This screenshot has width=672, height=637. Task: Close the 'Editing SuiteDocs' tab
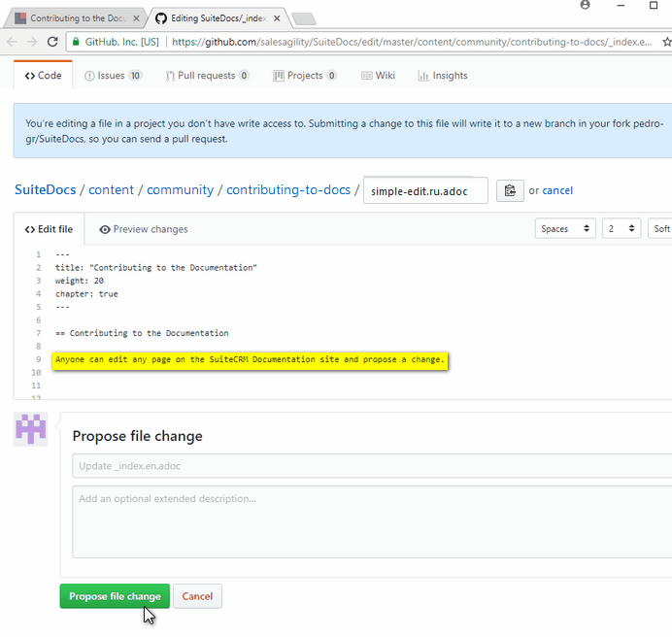[x=277, y=18]
